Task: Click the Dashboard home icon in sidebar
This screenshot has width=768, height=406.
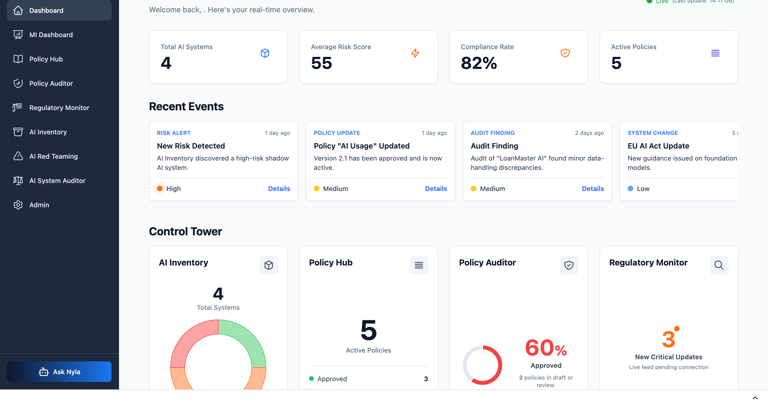Action: point(18,10)
